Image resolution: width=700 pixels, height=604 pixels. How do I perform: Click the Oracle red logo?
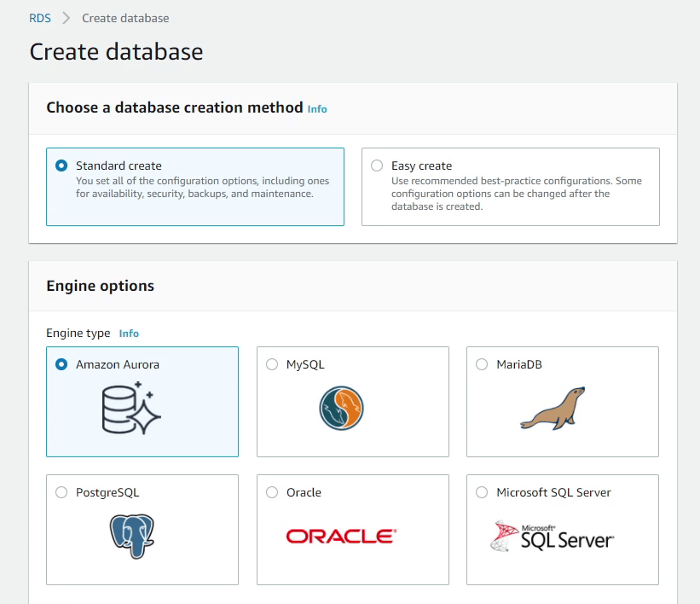tap(341, 536)
